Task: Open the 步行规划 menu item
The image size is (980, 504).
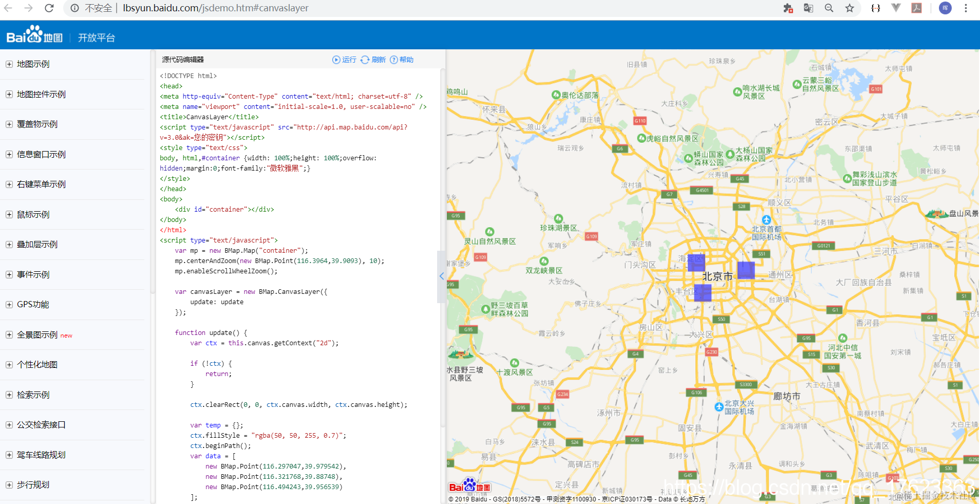Action: (33, 485)
